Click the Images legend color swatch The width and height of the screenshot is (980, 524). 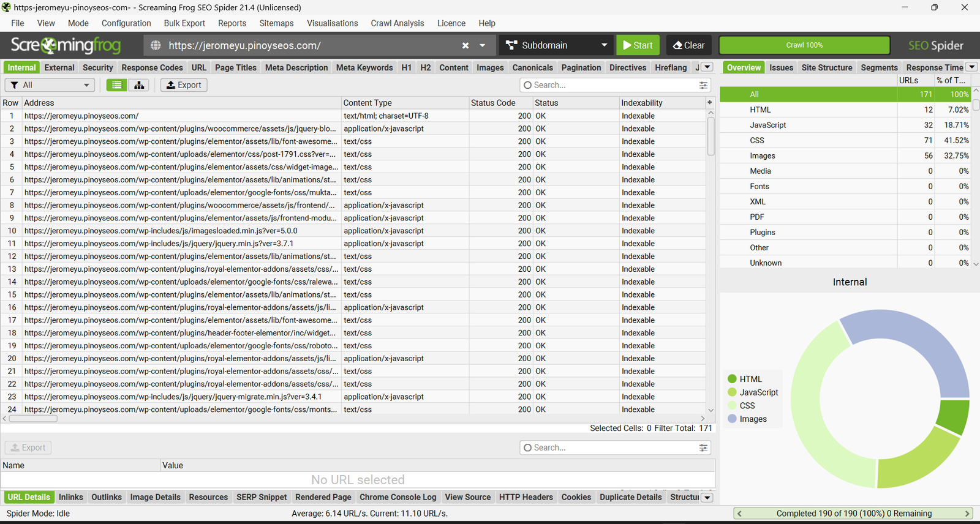tap(732, 419)
